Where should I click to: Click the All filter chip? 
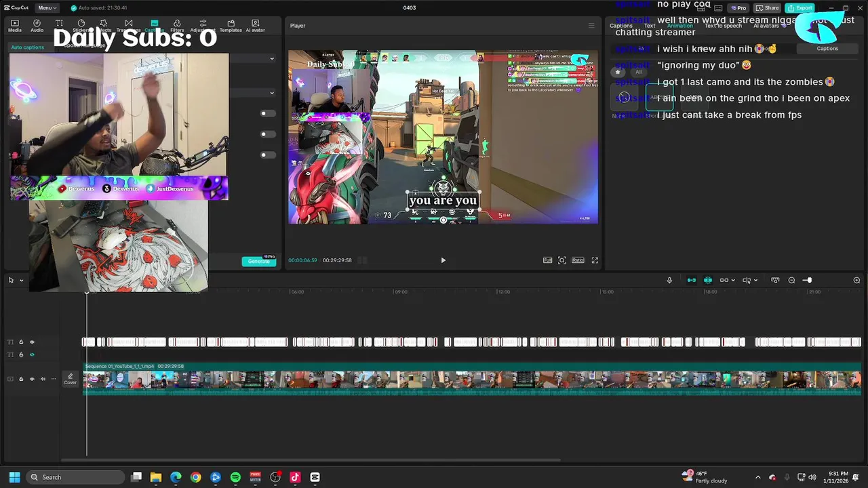point(638,72)
